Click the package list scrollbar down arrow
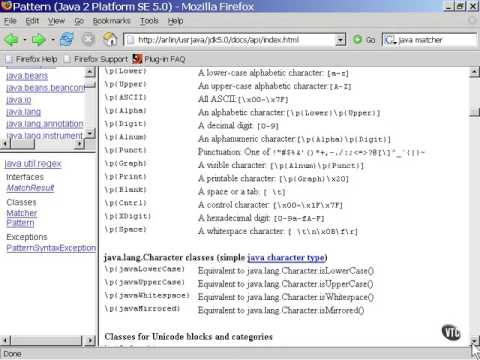Screen dimensions: 480x360 coord(90,134)
